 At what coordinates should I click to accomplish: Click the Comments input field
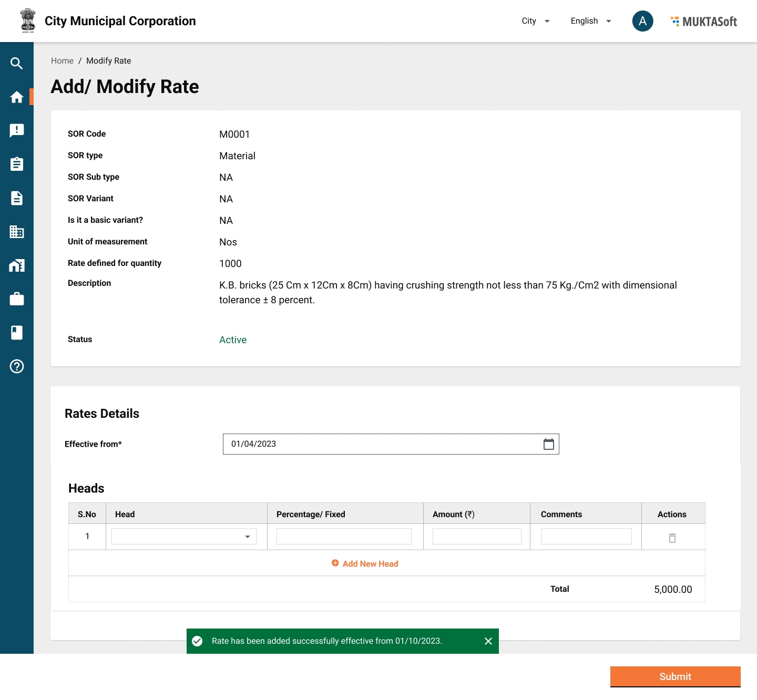586,537
